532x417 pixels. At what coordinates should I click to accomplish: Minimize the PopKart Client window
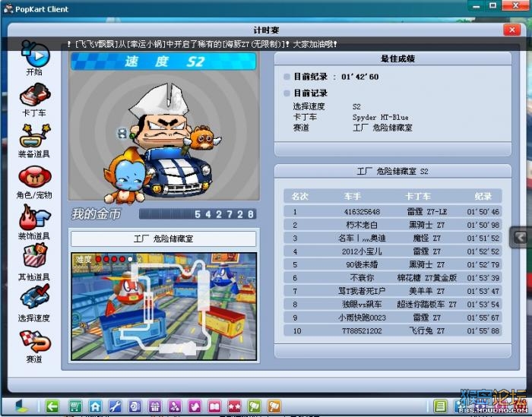point(477,5)
